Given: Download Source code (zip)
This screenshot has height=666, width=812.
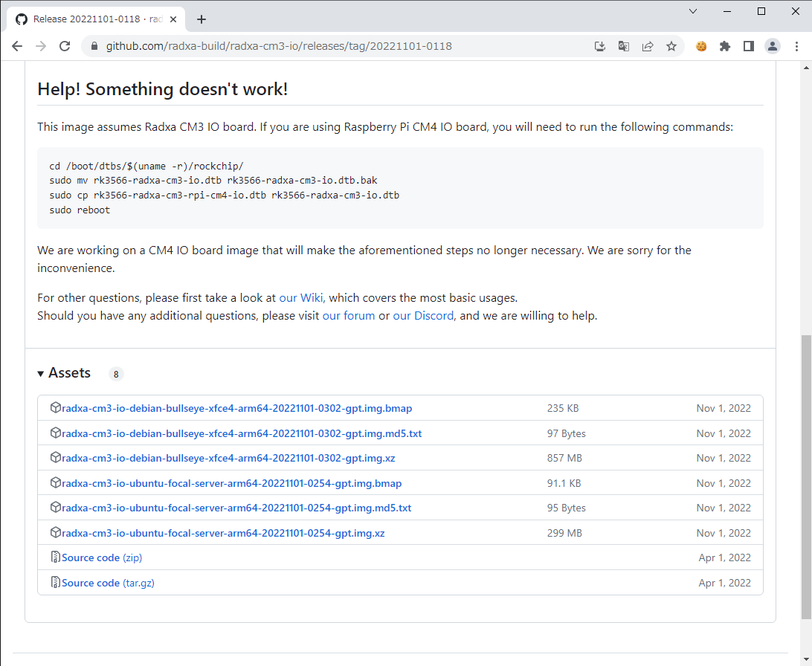Looking at the screenshot, I should coord(101,557).
